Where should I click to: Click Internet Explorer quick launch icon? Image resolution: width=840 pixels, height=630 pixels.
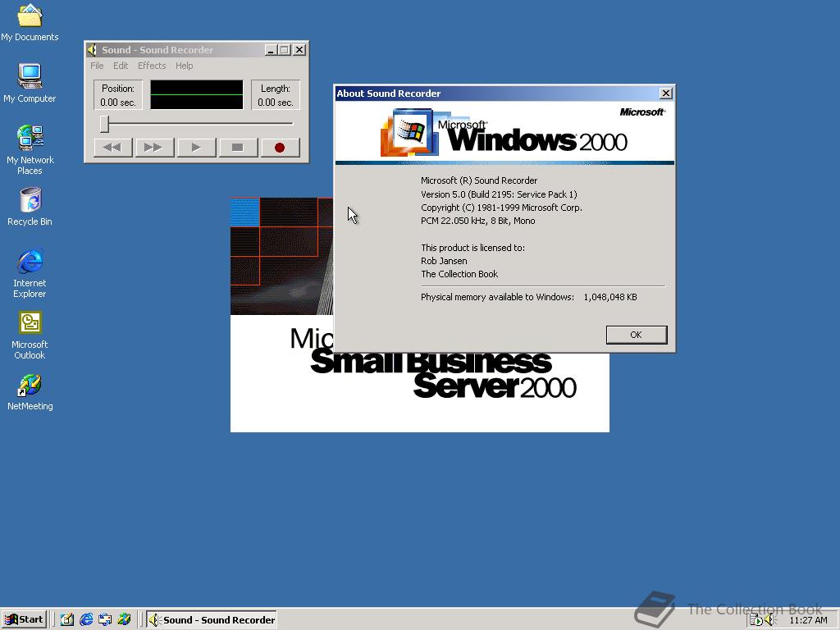pyautogui.click(x=86, y=619)
